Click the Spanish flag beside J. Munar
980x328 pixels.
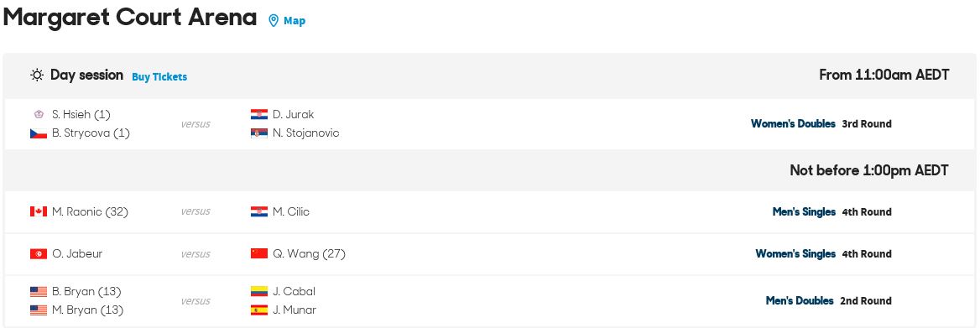(259, 310)
